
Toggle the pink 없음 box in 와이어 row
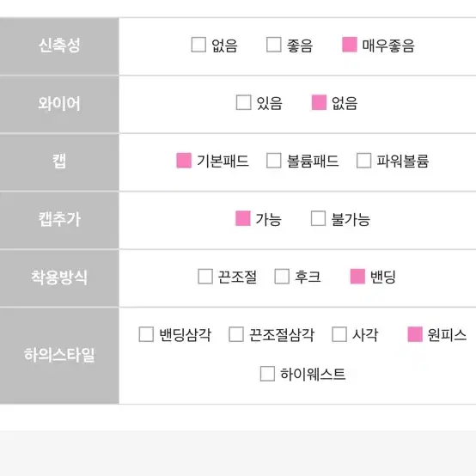coord(319,102)
